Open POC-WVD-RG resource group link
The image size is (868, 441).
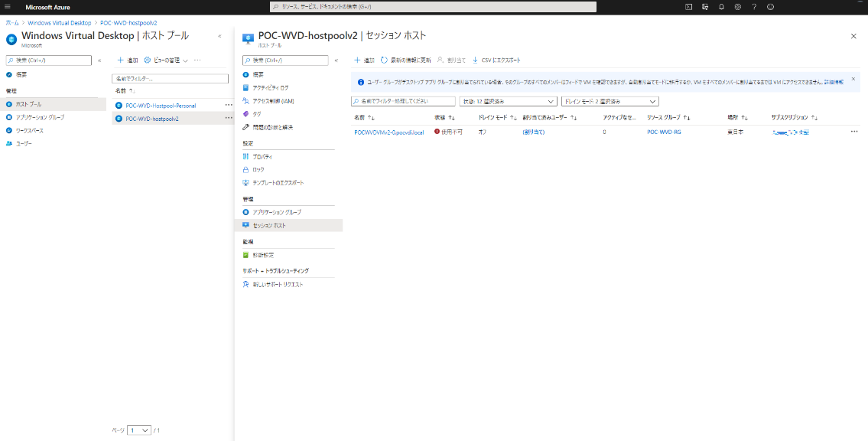pyautogui.click(x=664, y=132)
